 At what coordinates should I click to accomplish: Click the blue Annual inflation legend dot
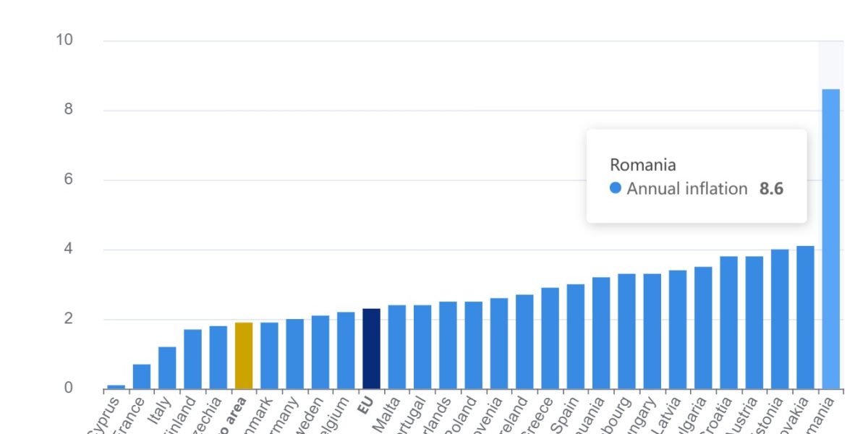click(x=616, y=188)
